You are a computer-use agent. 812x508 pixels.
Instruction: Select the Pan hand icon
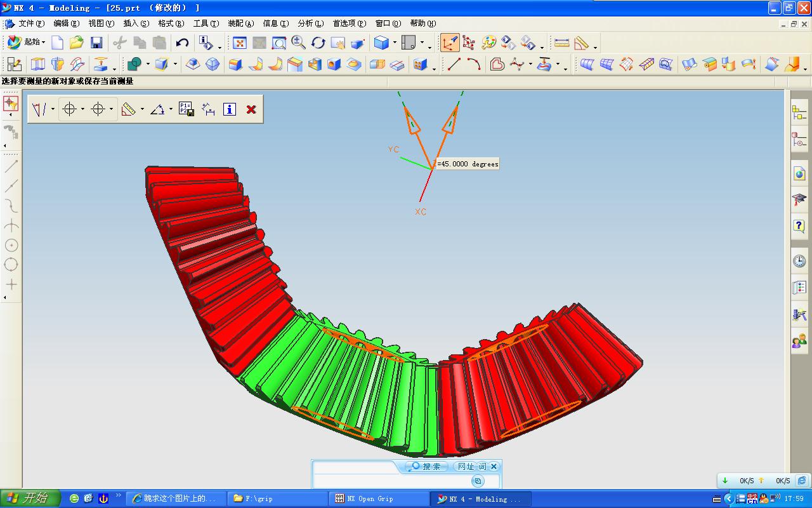[338, 43]
